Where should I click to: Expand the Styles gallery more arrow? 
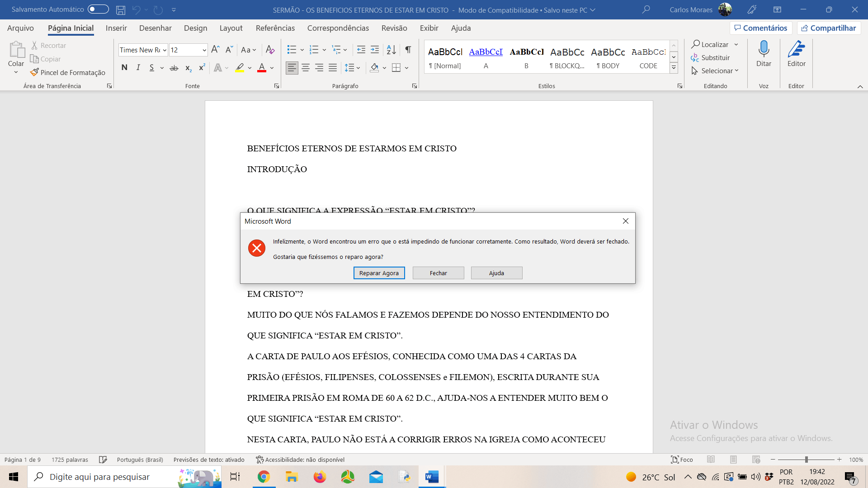(674, 68)
